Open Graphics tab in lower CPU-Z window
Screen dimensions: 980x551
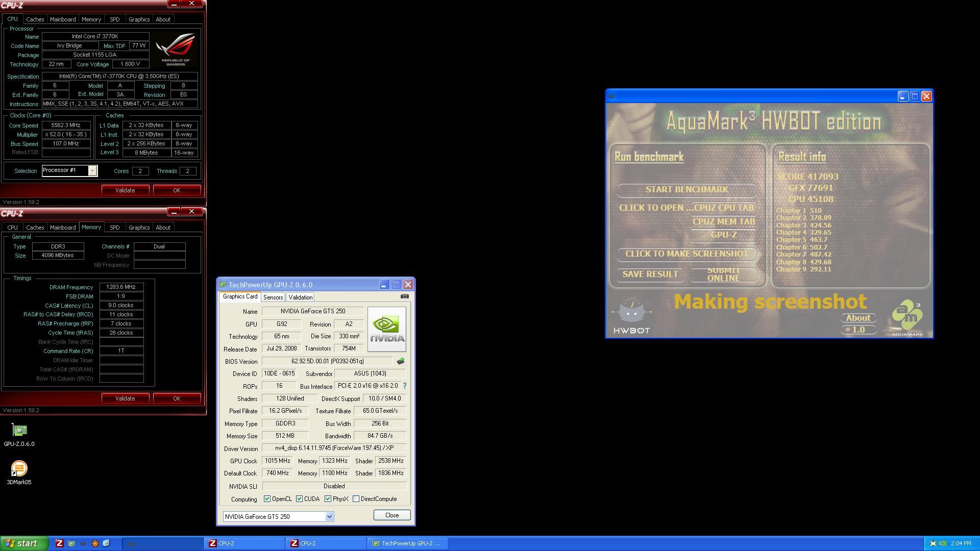coord(139,228)
